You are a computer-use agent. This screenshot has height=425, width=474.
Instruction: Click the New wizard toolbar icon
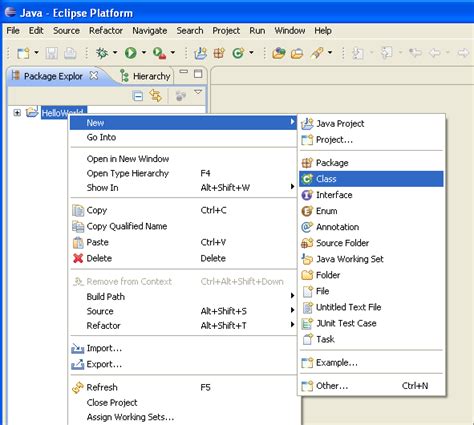point(23,53)
